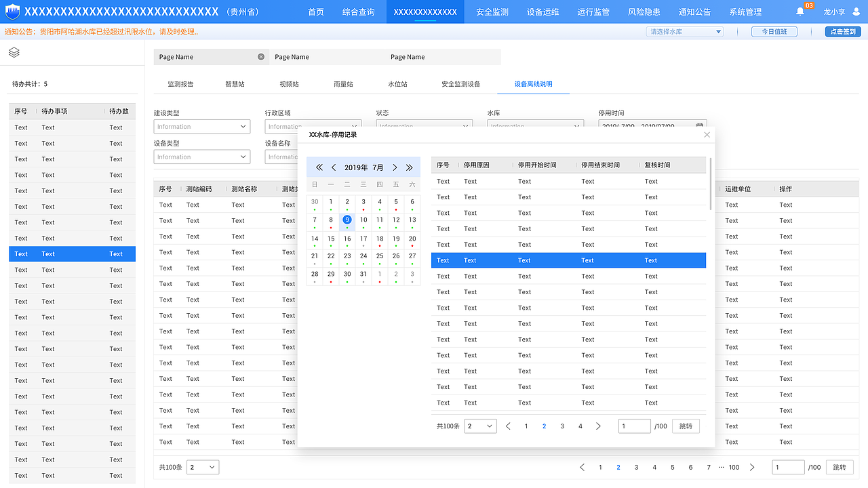Close the first Page Name tab
The width and height of the screenshot is (868, 488).
point(261,57)
